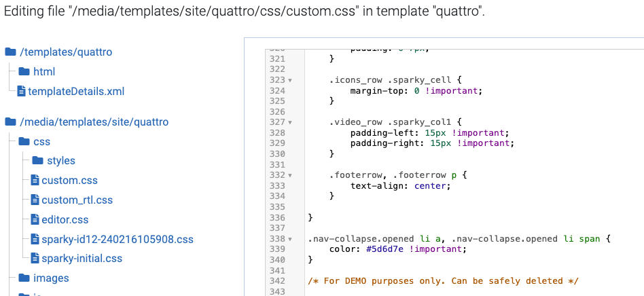Screen dimensions: 644x296
Task: Open the html folder link
Action: tap(44, 71)
